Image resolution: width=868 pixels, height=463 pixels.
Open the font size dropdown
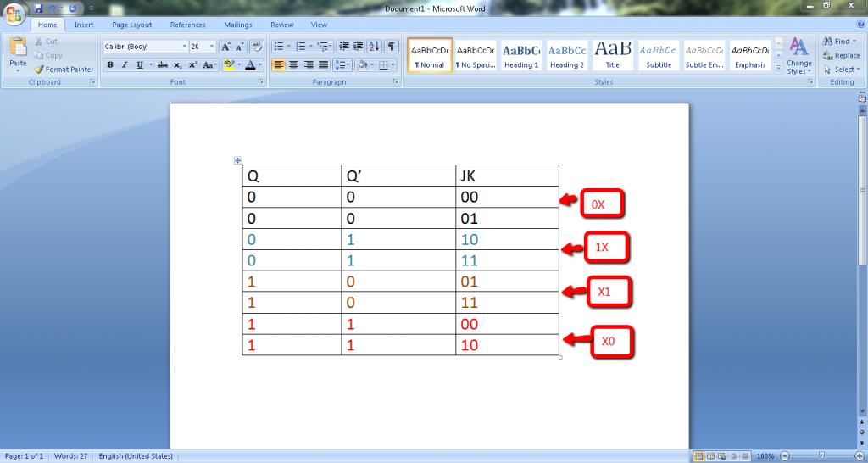pos(212,47)
